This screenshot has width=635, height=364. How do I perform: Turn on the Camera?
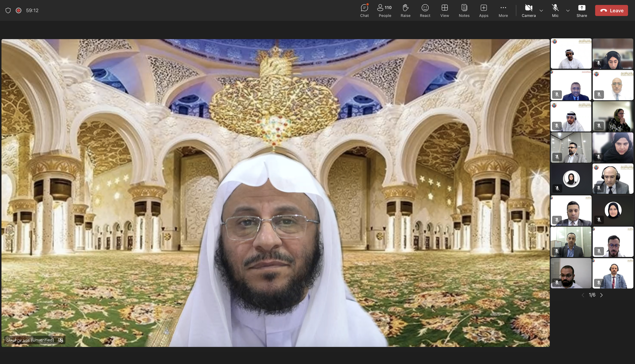click(x=528, y=10)
